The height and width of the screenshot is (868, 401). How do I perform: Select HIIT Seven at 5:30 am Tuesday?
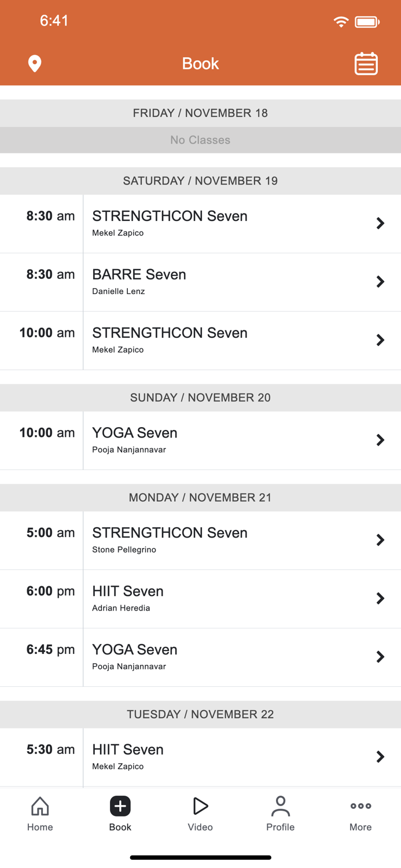[x=200, y=756]
